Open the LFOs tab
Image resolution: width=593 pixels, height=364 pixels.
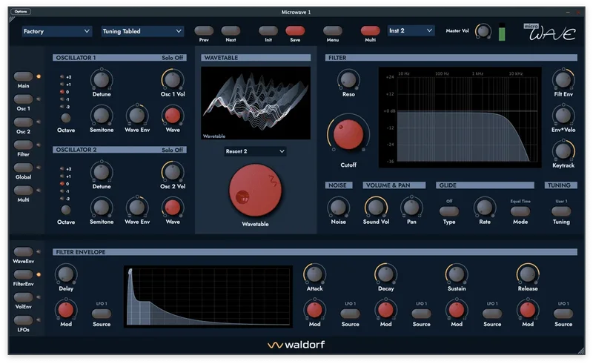23,320
